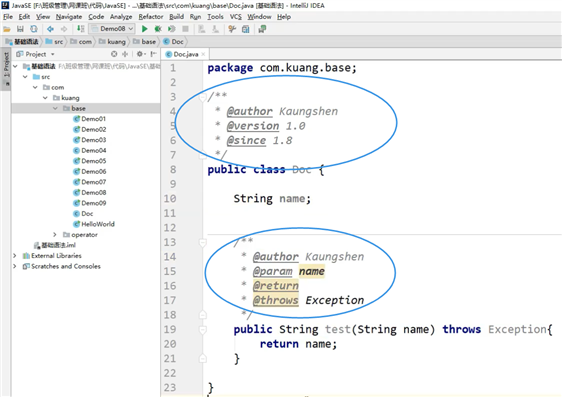Click the Debug bug icon
562x397 pixels.
(158, 29)
